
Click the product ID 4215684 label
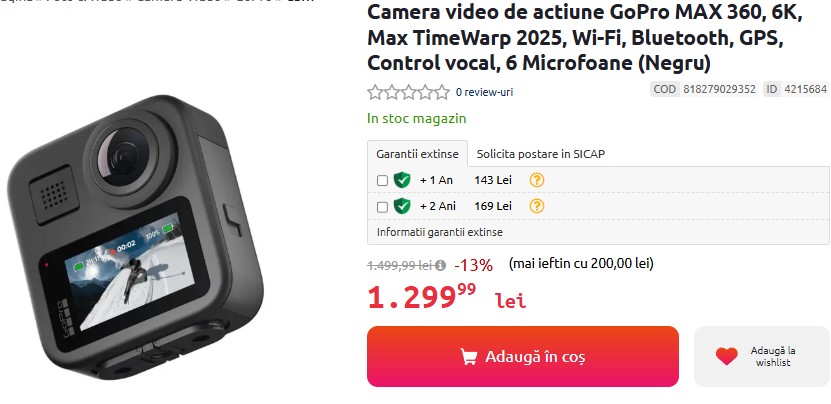pyautogui.click(x=797, y=89)
